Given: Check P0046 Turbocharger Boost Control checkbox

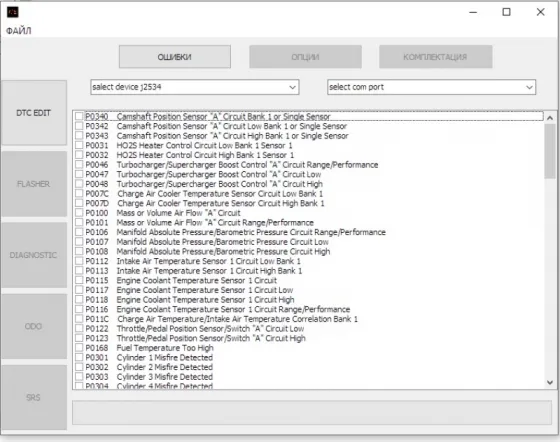Looking at the screenshot, I should pos(79,165).
